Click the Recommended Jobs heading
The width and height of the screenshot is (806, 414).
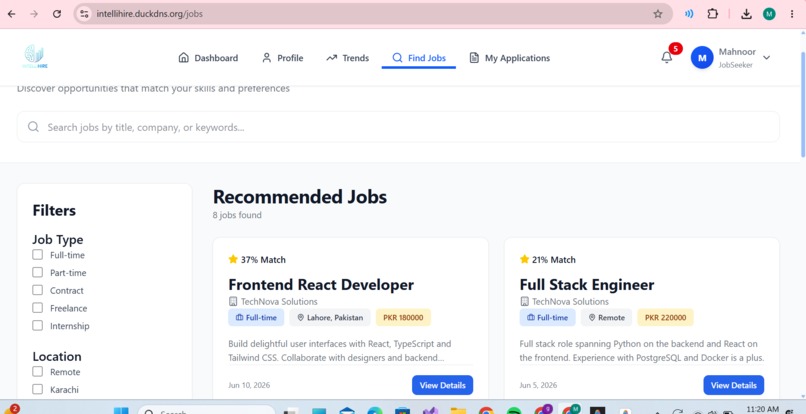click(300, 196)
